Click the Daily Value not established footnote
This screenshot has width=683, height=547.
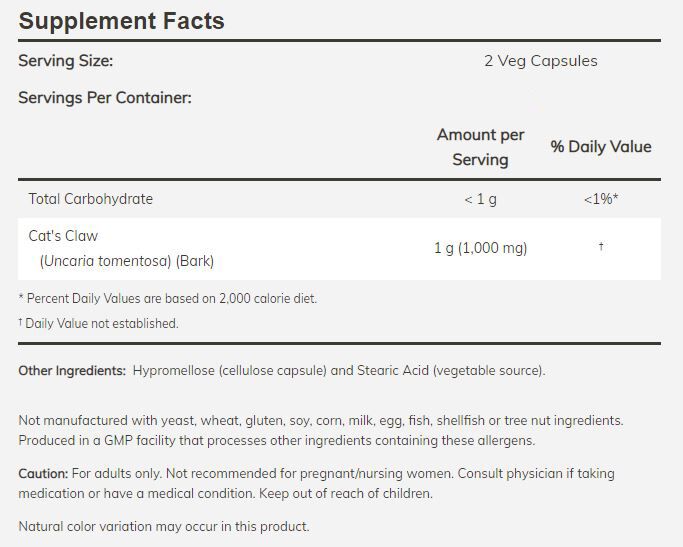point(98,323)
